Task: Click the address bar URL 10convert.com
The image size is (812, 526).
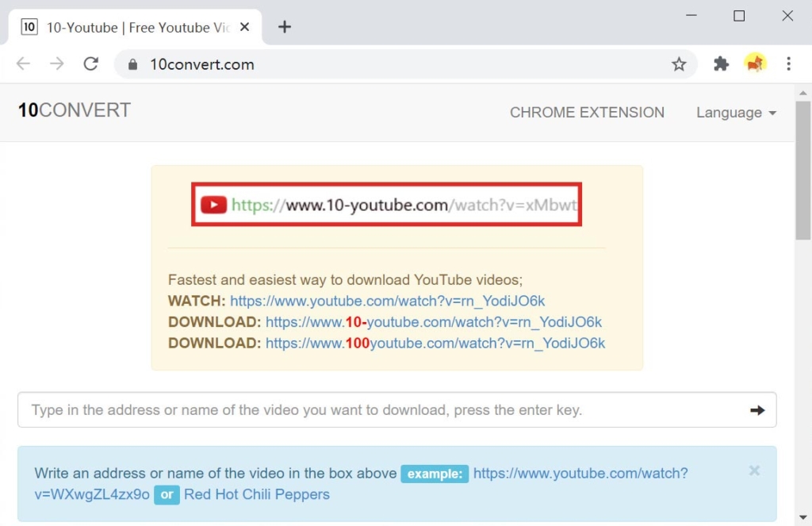Action: [202, 64]
